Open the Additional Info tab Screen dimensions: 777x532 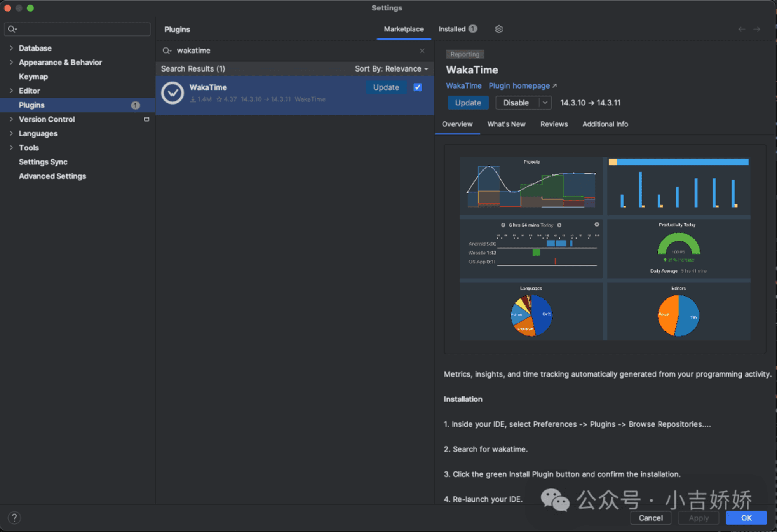605,124
